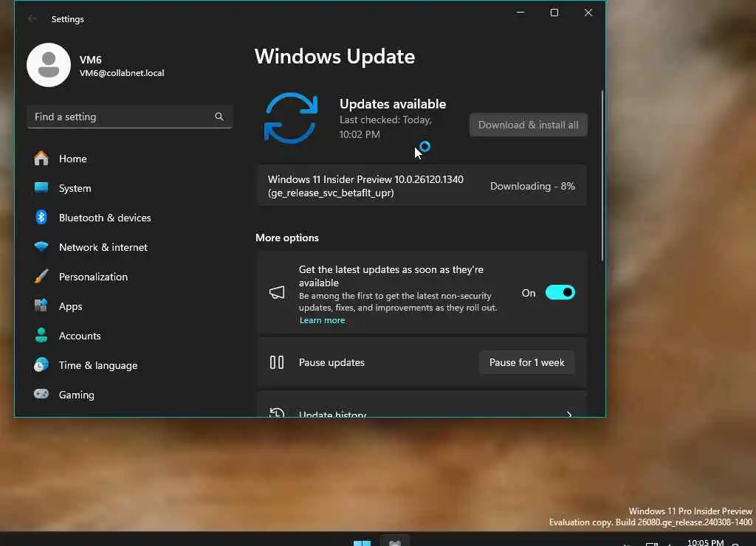Click Download & install all button
756x546 pixels.
tap(529, 125)
